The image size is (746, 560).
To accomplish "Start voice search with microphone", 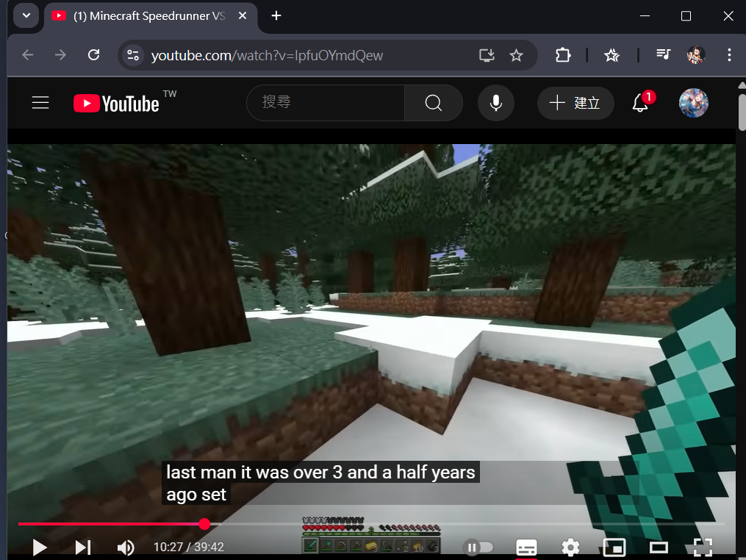I will pos(496,103).
